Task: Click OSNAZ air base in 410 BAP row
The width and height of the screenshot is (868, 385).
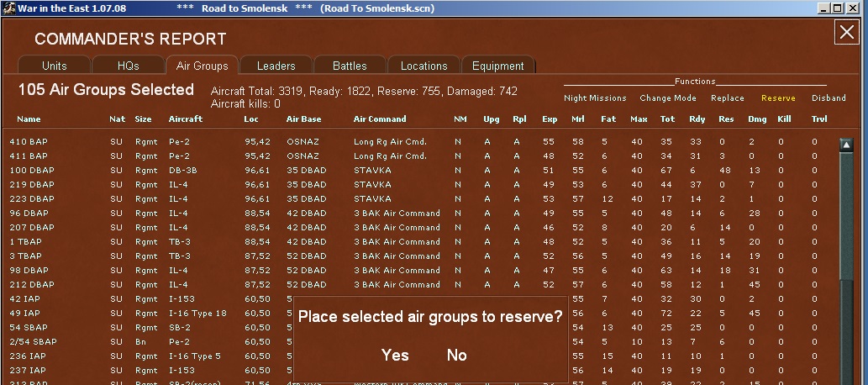Action: pos(302,142)
